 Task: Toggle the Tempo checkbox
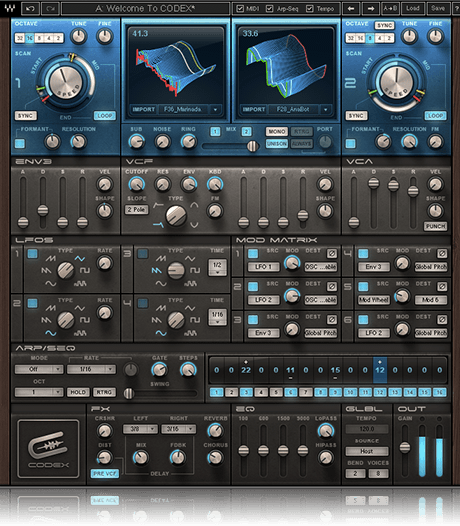[x=310, y=9]
